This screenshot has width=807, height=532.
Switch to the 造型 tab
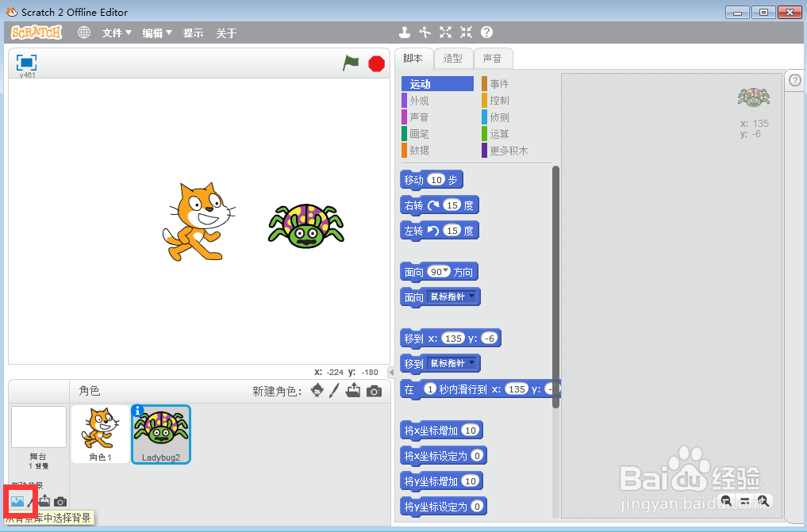coord(453,59)
